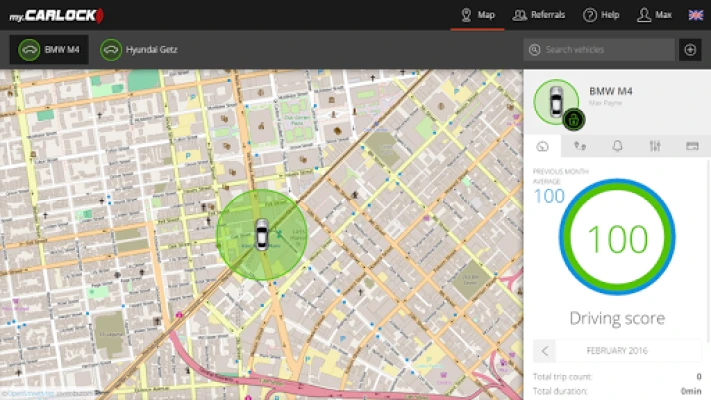Click the Search vehicles field
Image resolution: width=711 pixels, height=400 pixels.
[x=599, y=49]
